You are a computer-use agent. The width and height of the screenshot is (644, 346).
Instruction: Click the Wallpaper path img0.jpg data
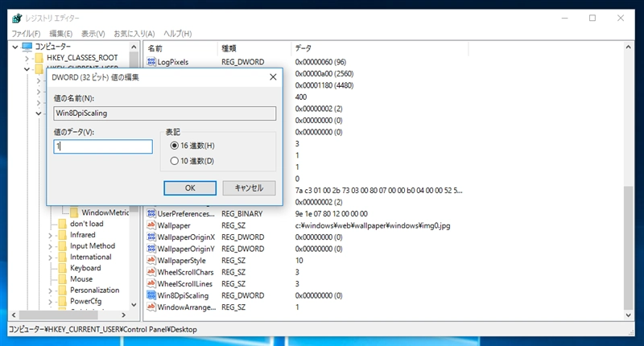pyautogui.click(x=373, y=225)
